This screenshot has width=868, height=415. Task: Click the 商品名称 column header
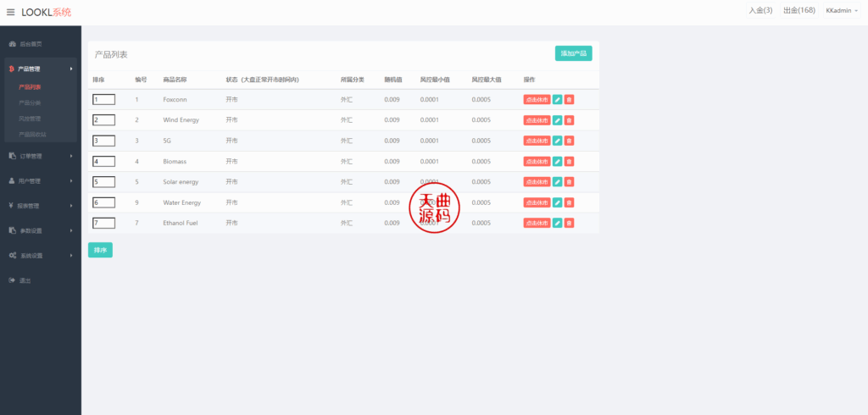175,80
